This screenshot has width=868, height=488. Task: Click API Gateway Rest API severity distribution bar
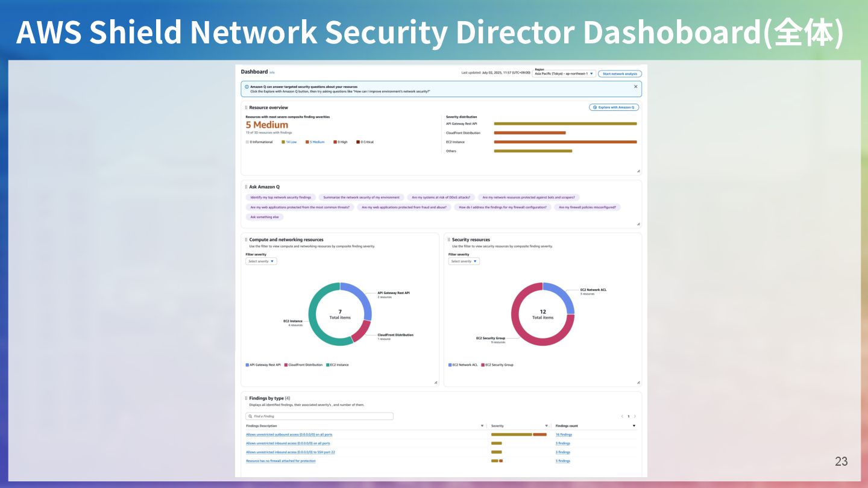(x=565, y=124)
